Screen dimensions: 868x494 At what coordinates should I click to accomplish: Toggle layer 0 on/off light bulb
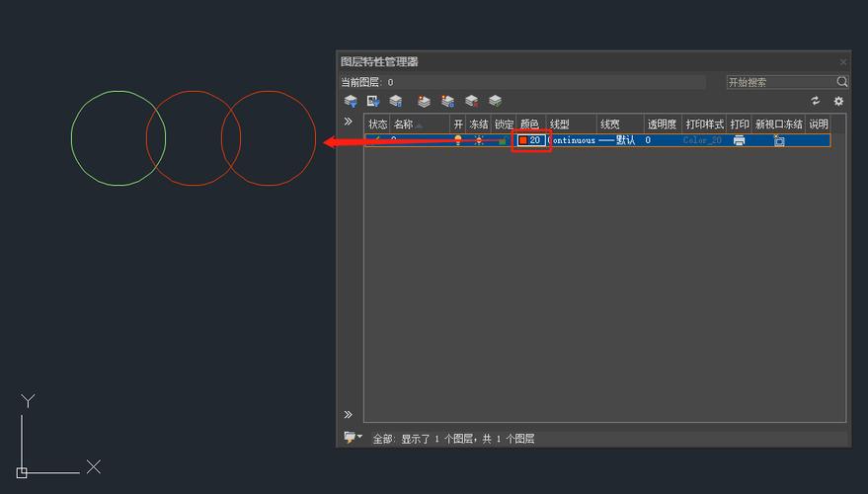[x=457, y=140]
